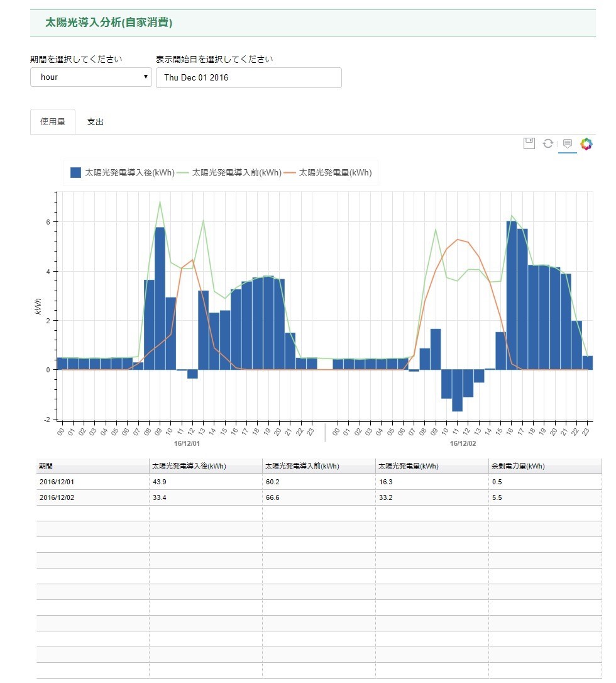Save the chart with the floppy disk icon
Viewport: 616px width, 683px height.
[529, 143]
